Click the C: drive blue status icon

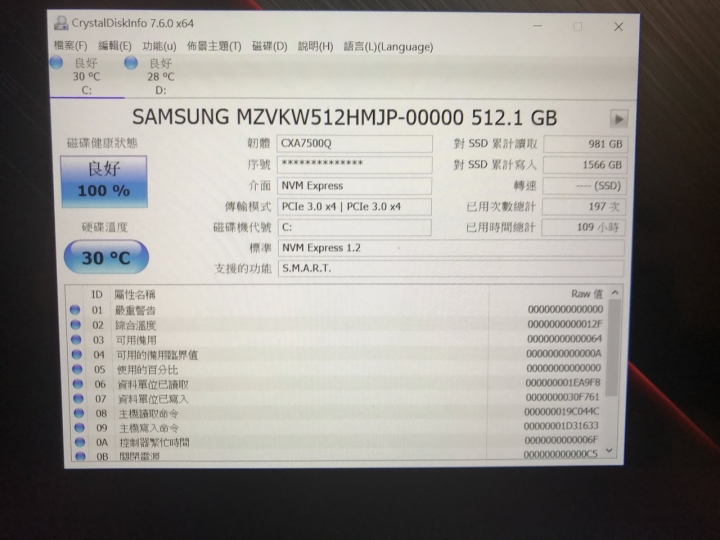[56, 62]
